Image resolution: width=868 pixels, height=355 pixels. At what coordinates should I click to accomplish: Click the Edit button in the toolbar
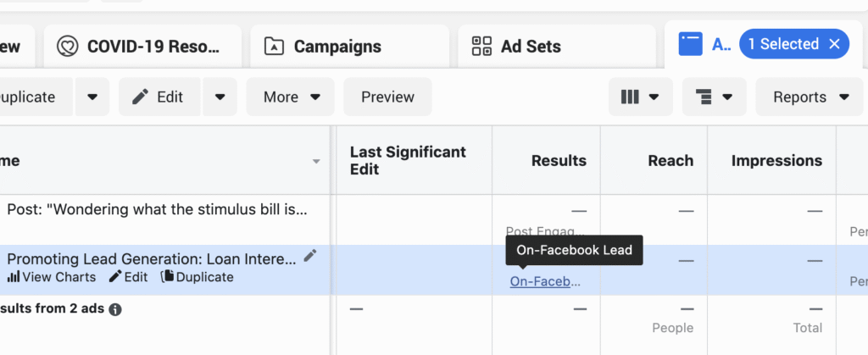tap(159, 97)
